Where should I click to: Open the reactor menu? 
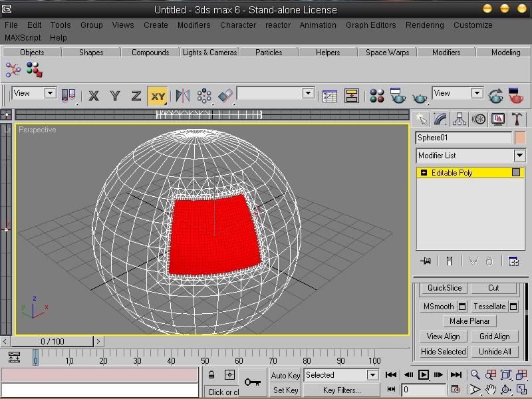[x=278, y=25]
